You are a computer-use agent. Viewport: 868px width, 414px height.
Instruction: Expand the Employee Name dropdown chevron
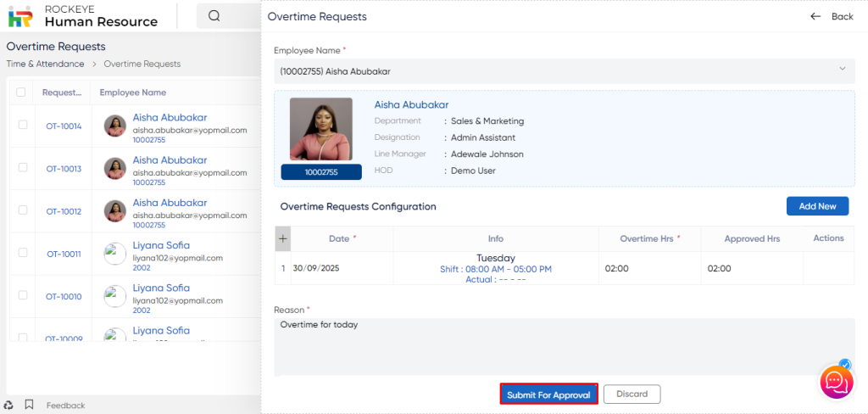coord(842,69)
